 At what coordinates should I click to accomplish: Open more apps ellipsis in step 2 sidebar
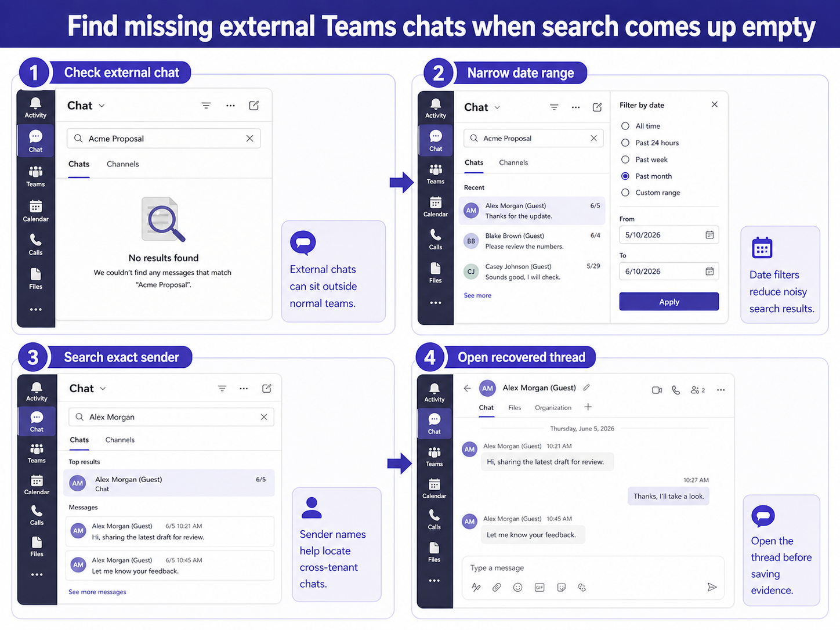pyautogui.click(x=435, y=303)
